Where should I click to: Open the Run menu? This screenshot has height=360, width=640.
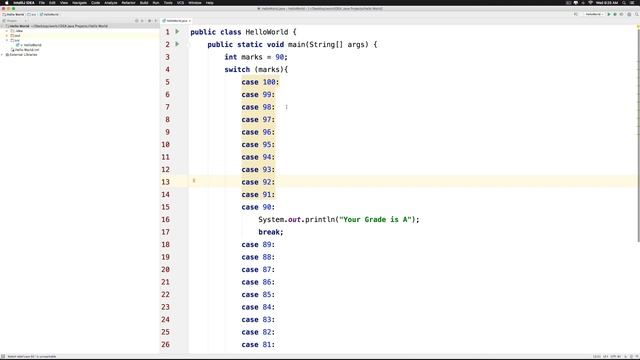[x=156, y=2]
